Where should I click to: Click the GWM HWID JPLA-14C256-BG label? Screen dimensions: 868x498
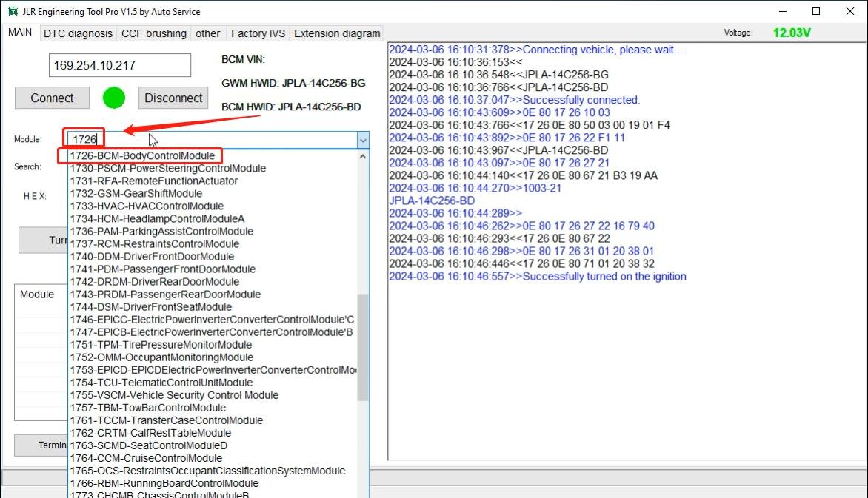[x=293, y=83]
